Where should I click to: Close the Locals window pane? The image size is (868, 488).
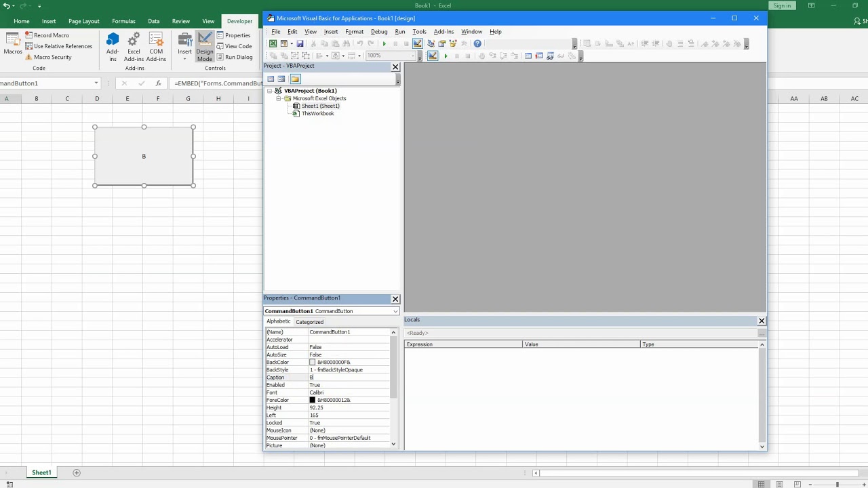[762, 321]
